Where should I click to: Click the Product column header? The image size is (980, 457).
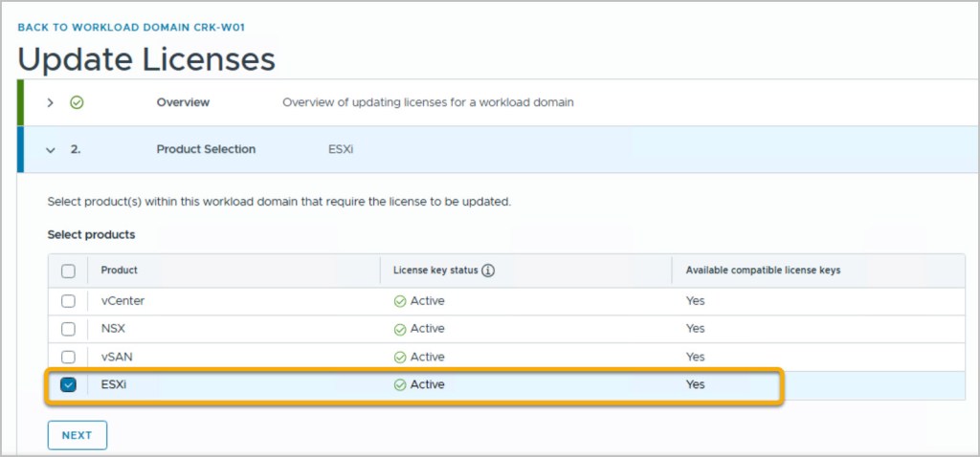[x=120, y=271]
